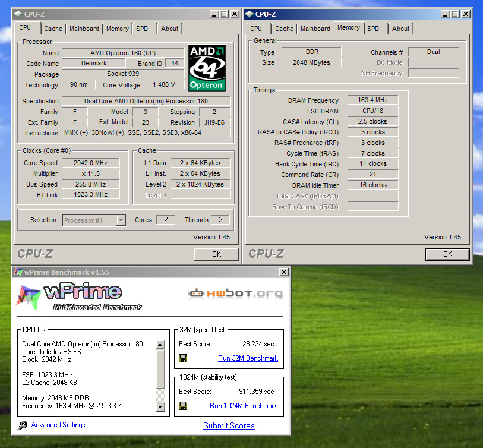Image resolution: width=483 pixels, height=448 pixels.
Task: Click the Instructions field text
Action: click(x=146, y=132)
